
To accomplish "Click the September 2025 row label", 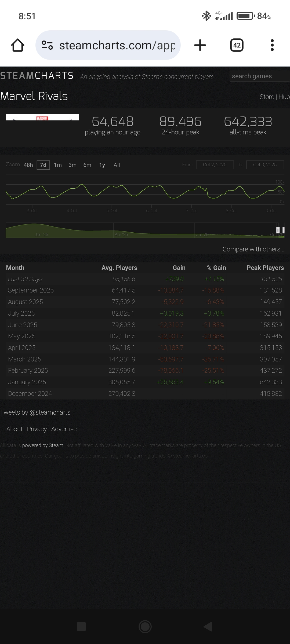I will pos(31,290).
